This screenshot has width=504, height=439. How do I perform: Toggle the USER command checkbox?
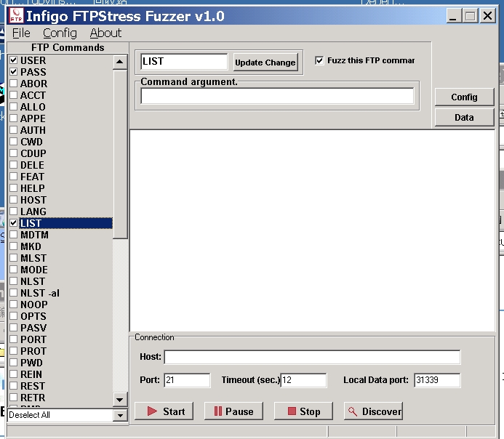coord(14,60)
